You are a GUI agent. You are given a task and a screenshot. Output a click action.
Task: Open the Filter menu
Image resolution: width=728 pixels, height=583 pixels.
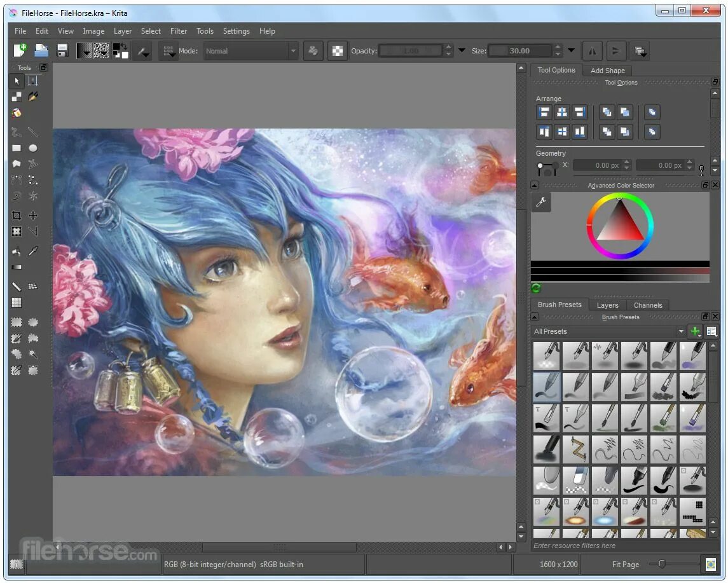click(179, 31)
